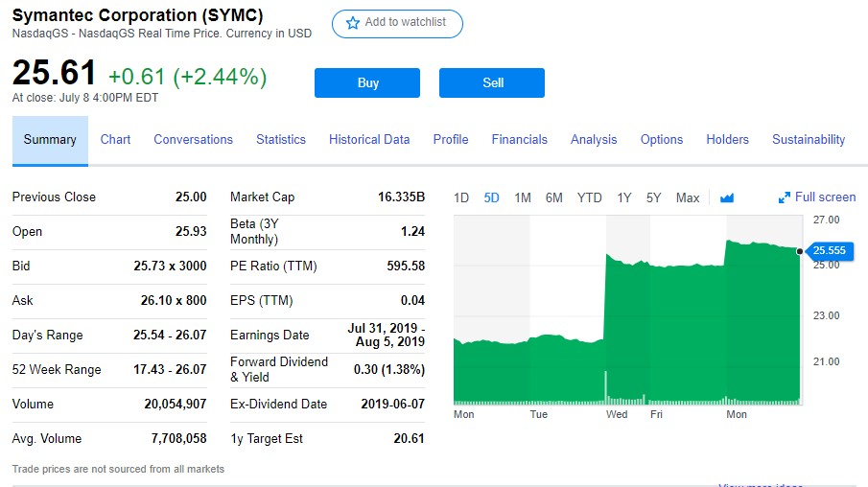Screen dimensions: 868x487
Task: Open the Sustainability tab
Action: click(809, 139)
